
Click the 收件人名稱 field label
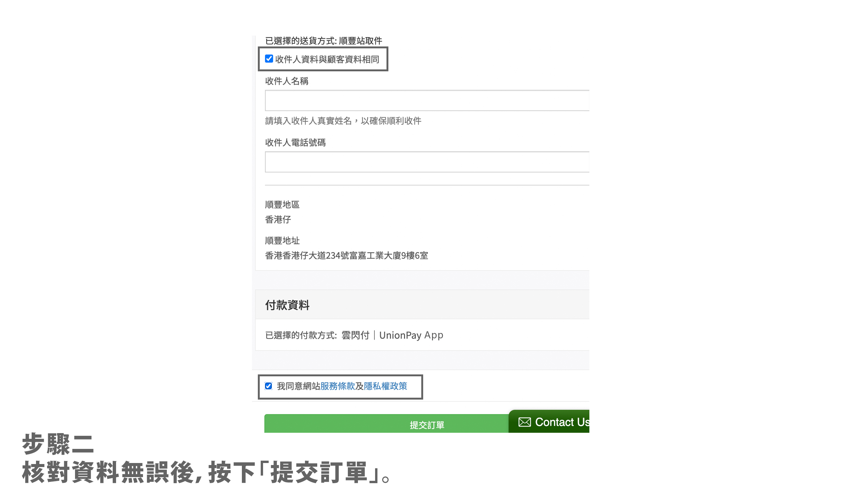(287, 81)
